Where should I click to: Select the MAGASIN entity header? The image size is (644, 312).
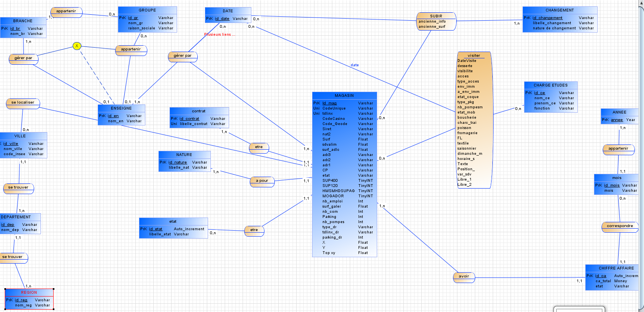344,96
